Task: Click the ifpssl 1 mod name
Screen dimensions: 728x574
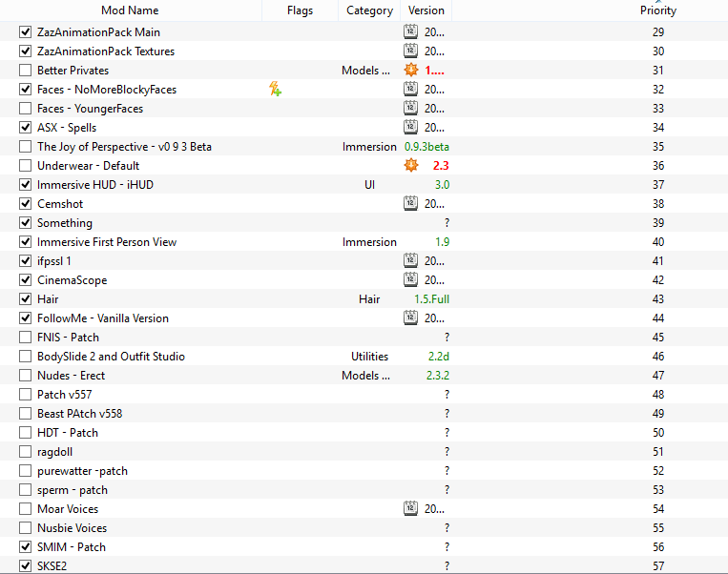Action: pyautogui.click(x=53, y=261)
